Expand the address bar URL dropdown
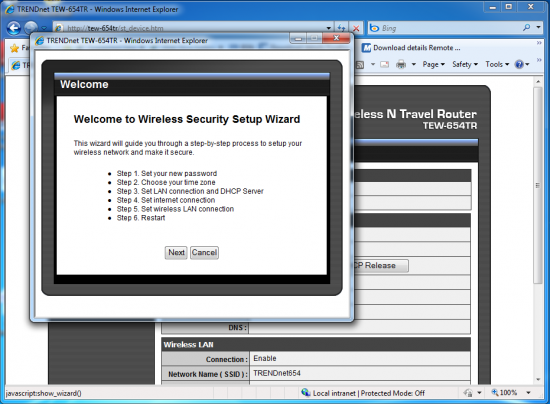The image size is (550, 404). tap(328, 28)
